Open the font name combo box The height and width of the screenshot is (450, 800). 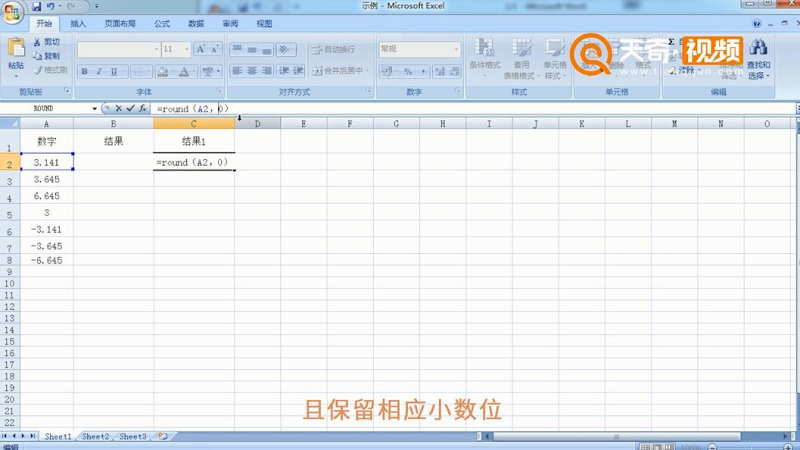point(118,49)
